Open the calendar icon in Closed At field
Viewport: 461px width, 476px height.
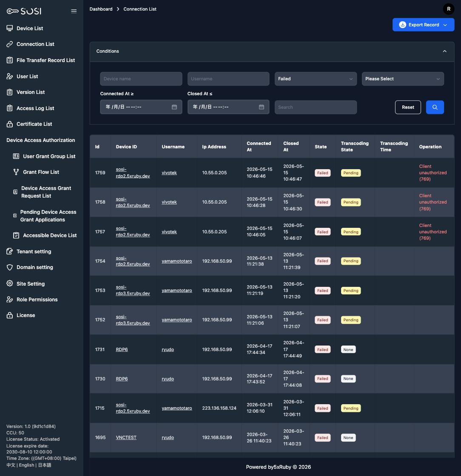point(261,107)
